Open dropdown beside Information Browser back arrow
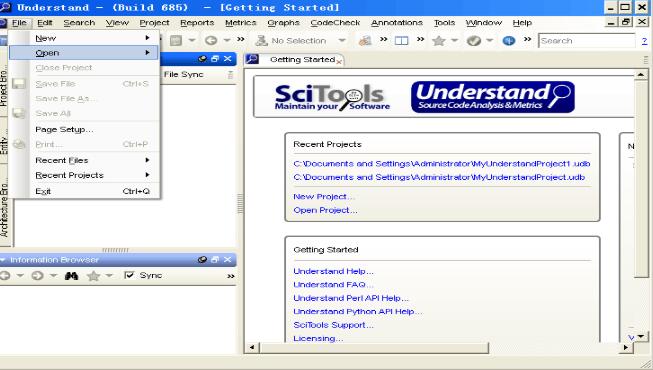The width and height of the screenshot is (653, 370). pos(20,275)
